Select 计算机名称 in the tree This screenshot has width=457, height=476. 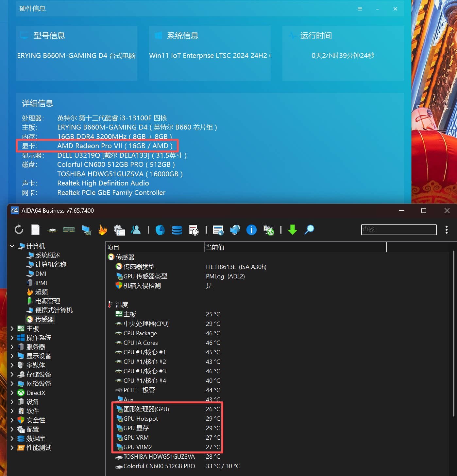51,264
